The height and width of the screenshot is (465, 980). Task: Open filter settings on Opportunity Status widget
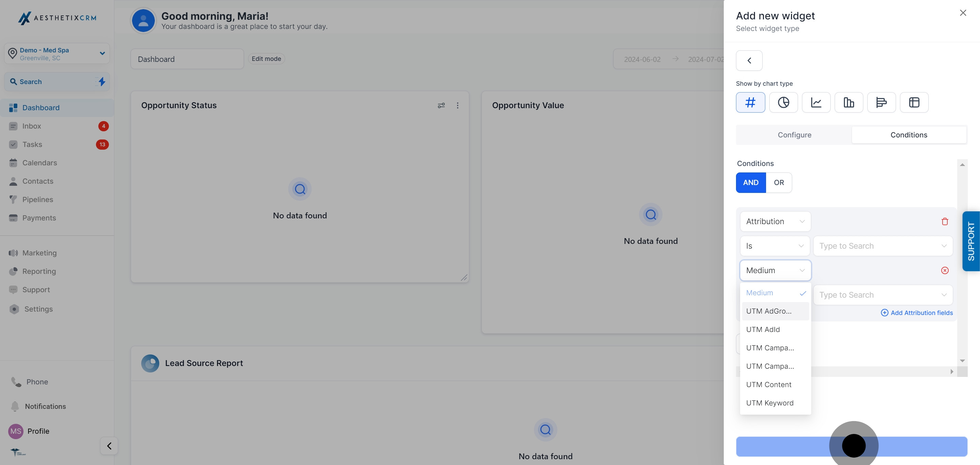pos(441,105)
